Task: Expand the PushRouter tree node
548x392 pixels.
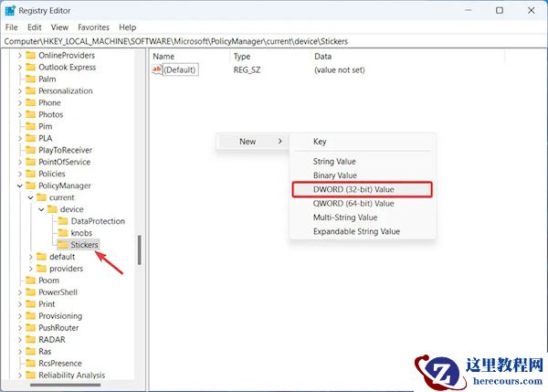Action: [x=19, y=328]
